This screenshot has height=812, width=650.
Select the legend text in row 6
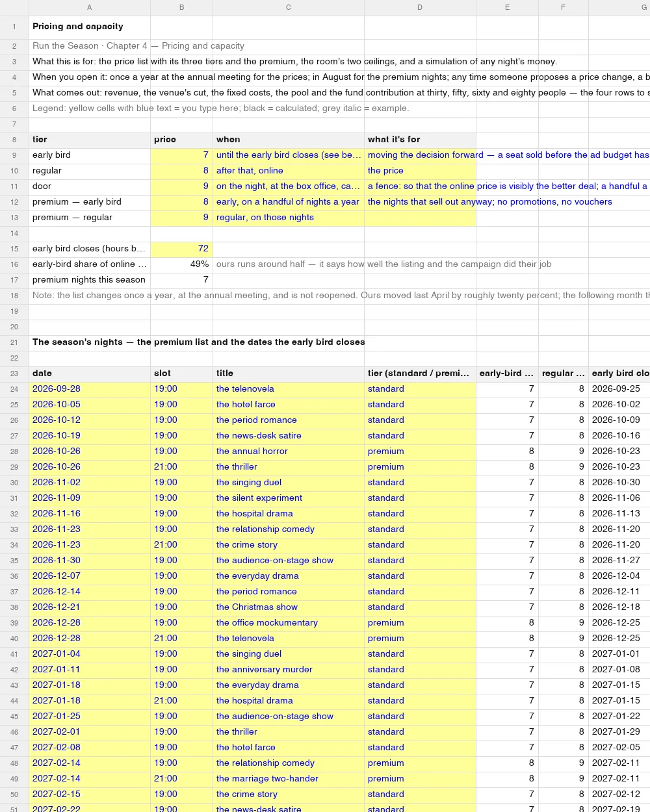(220, 108)
